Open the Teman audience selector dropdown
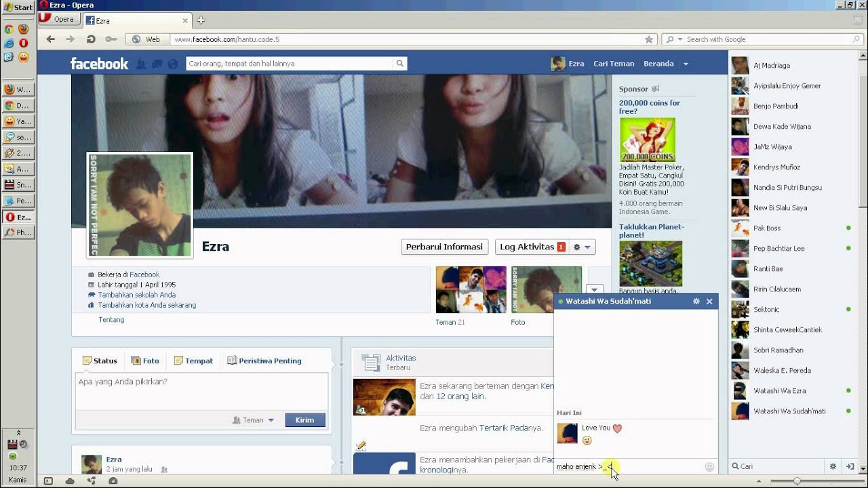 click(253, 420)
